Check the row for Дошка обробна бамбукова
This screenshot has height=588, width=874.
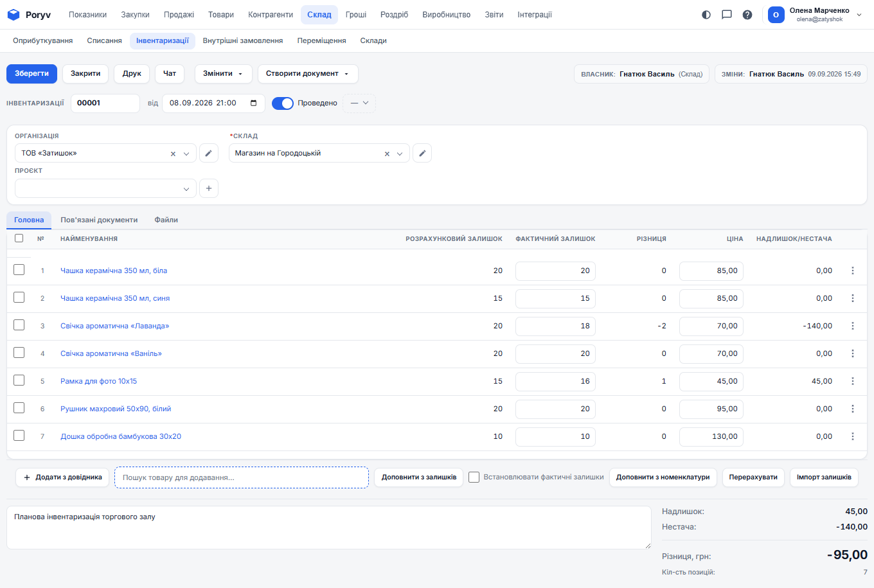pyautogui.click(x=19, y=436)
